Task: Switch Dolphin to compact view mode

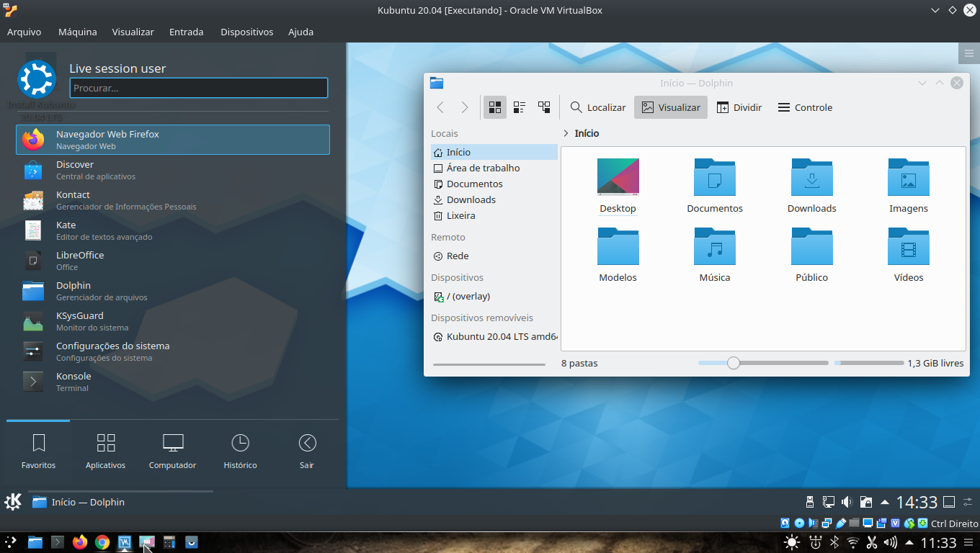Action: coord(520,107)
